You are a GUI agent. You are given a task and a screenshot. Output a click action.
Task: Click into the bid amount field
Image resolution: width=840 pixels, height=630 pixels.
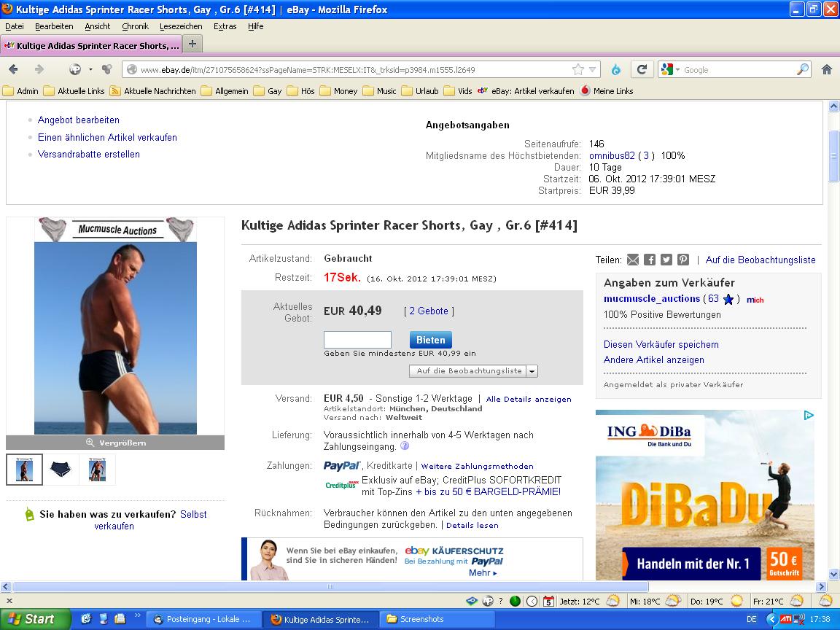pyautogui.click(x=357, y=340)
